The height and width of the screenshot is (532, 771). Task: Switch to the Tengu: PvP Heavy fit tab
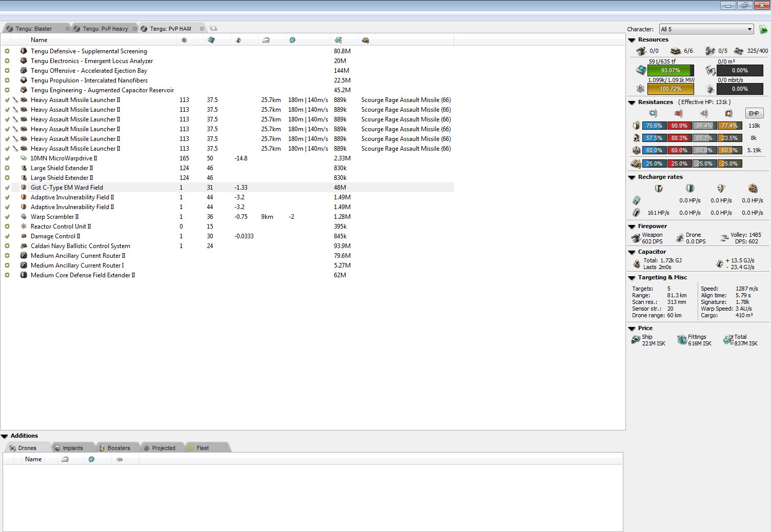(106, 29)
